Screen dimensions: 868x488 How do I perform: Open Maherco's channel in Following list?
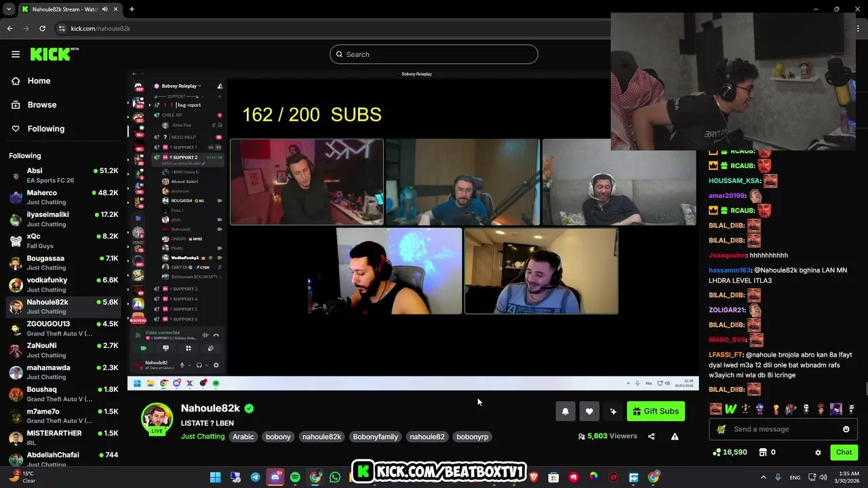click(64, 197)
